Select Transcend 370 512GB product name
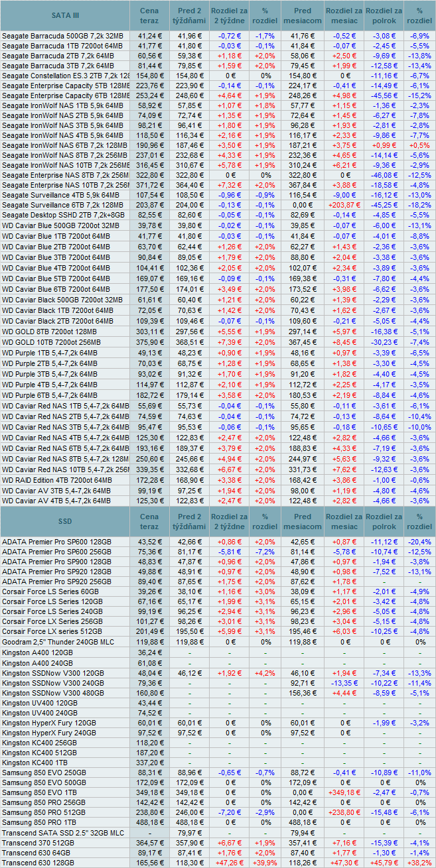This screenshot has height=868, width=436. click(x=38, y=843)
